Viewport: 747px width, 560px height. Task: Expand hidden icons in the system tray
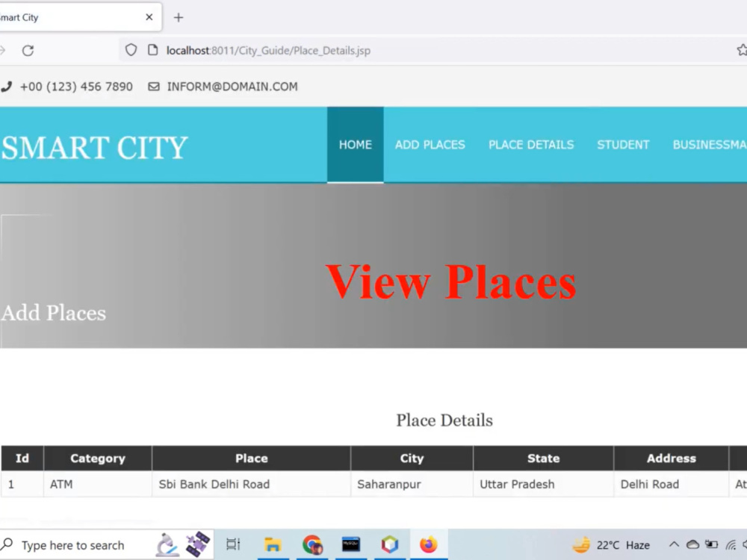pos(673,544)
